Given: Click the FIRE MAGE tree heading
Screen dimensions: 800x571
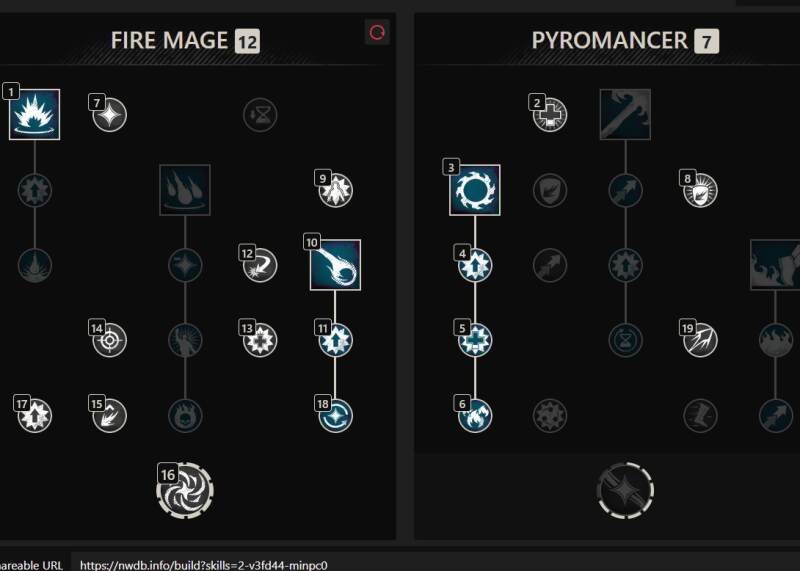Looking at the screenshot, I should (169, 41).
